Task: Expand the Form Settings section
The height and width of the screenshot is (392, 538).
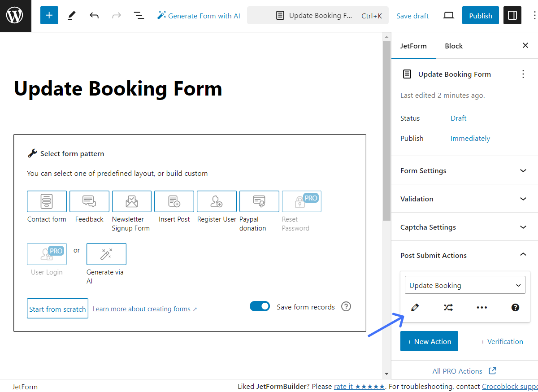Action: tap(464, 170)
